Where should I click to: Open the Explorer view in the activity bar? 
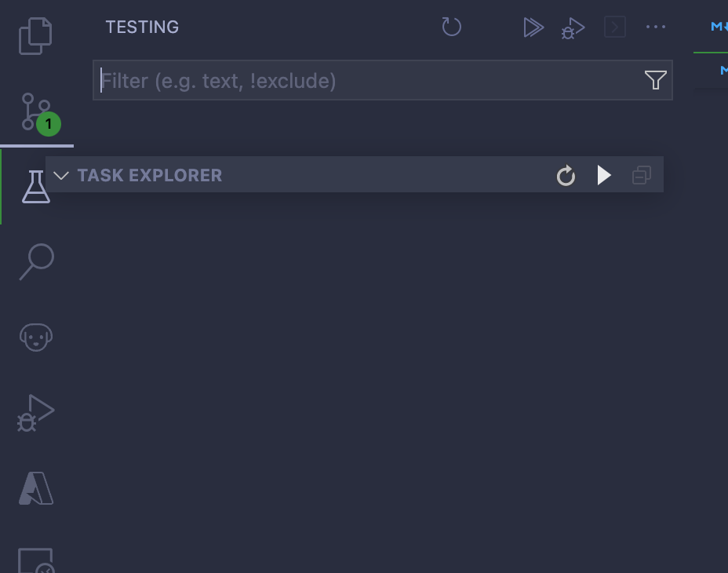click(x=35, y=35)
